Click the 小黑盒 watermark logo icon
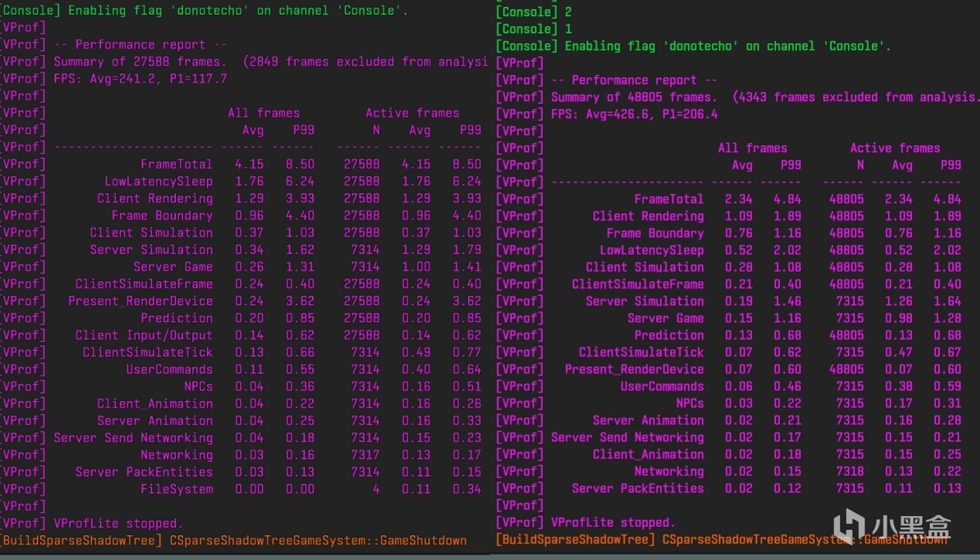 852,527
